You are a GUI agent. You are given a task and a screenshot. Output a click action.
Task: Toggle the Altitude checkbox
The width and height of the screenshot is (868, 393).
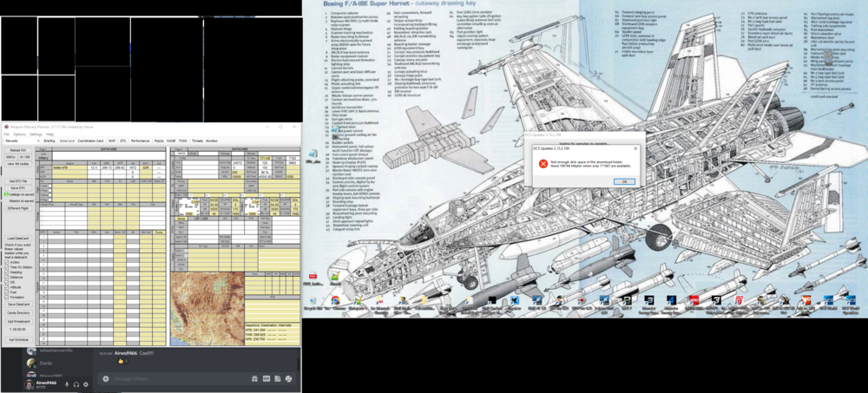pyautogui.click(x=7, y=286)
